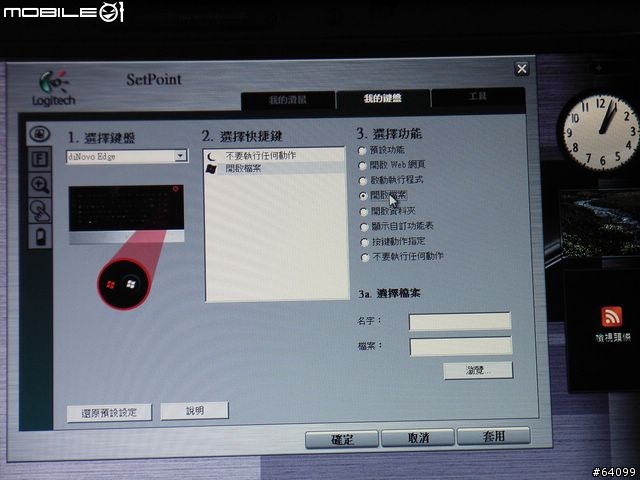Switch to the 我的鍵盤 tab

coord(382,98)
